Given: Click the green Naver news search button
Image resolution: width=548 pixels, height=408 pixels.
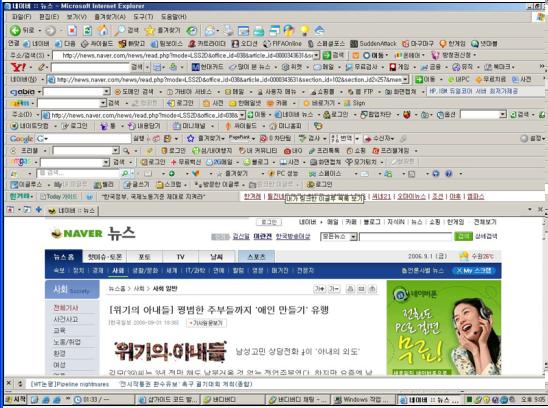Looking at the screenshot, I should coord(463,237).
